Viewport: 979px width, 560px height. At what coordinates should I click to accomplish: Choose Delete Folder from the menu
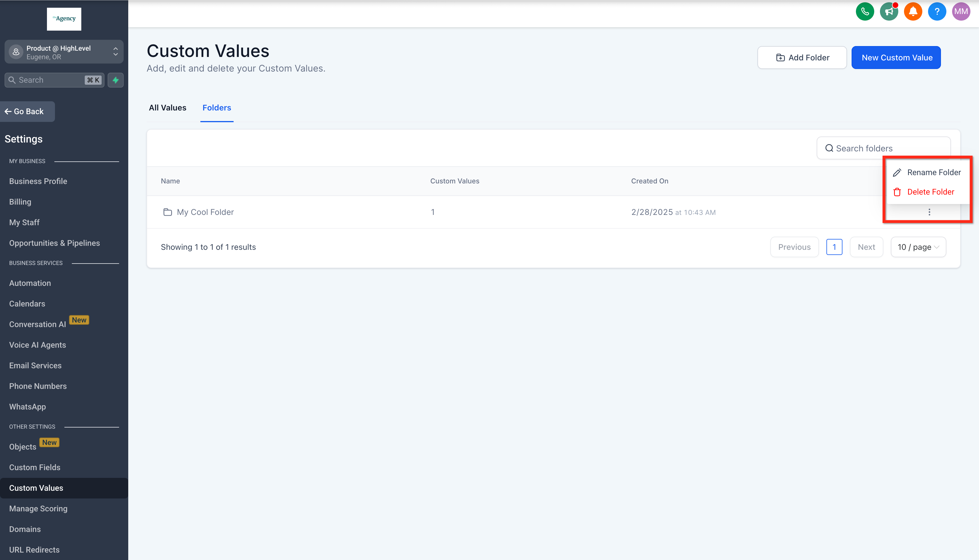click(930, 192)
